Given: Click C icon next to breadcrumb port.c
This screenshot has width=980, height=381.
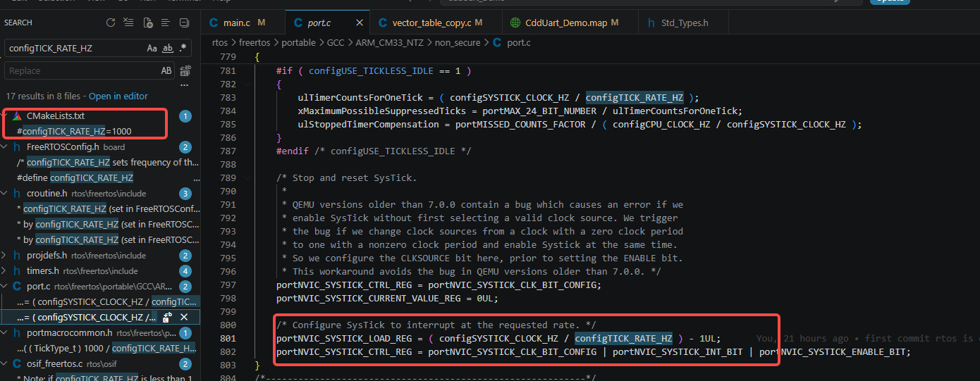Looking at the screenshot, I should tap(498, 42).
